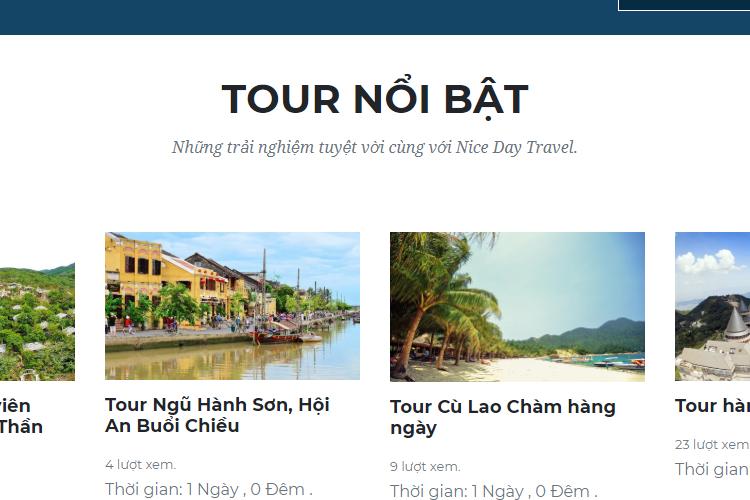Screen dimensions: 750x500
Task: Click duration text under Cù Lao Chàm tour
Action: click(494, 491)
